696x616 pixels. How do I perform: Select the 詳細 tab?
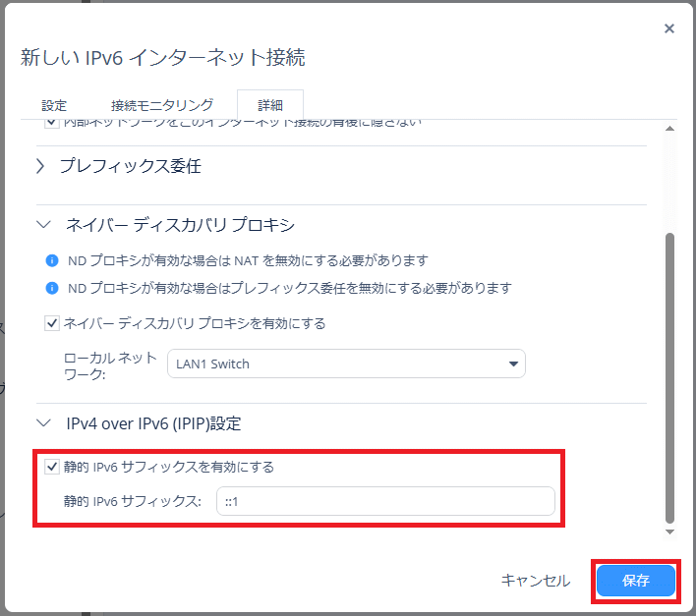click(269, 104)
